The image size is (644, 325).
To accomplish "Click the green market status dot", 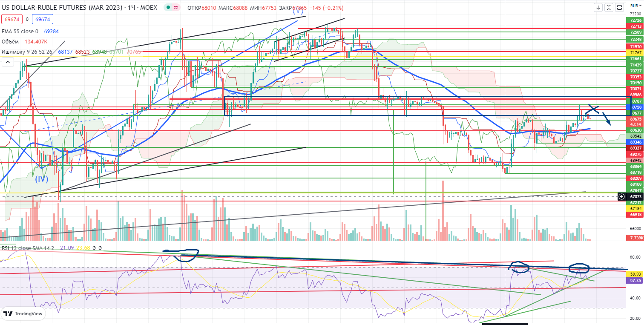I will point(170,8).
